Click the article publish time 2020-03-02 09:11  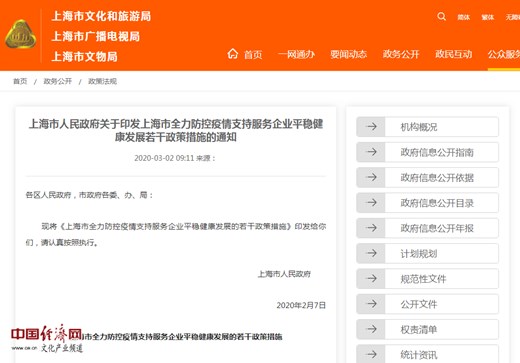click(164, 158)
